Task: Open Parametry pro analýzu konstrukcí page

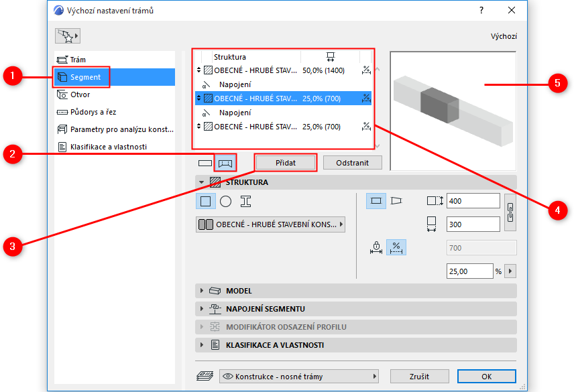Action: 115,129
